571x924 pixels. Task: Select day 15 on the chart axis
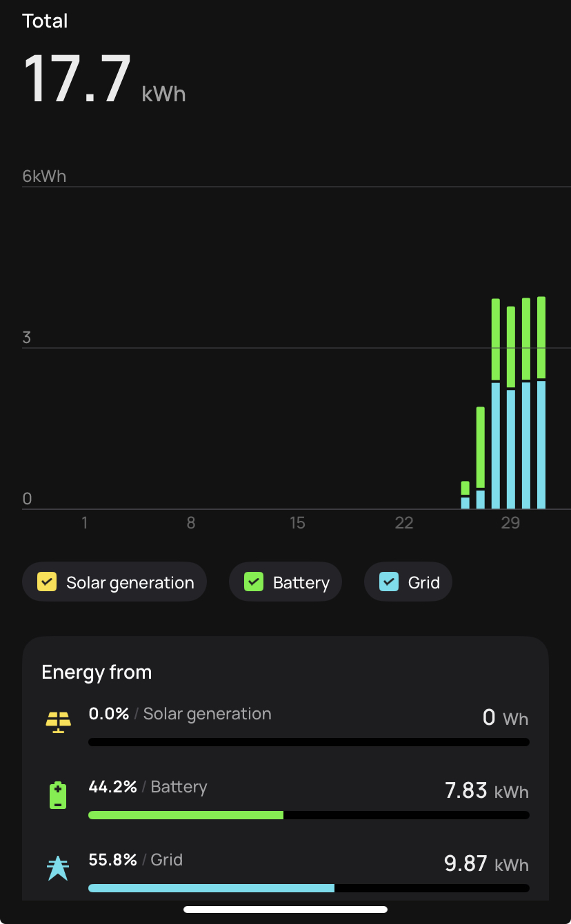(x=297, y=523)
